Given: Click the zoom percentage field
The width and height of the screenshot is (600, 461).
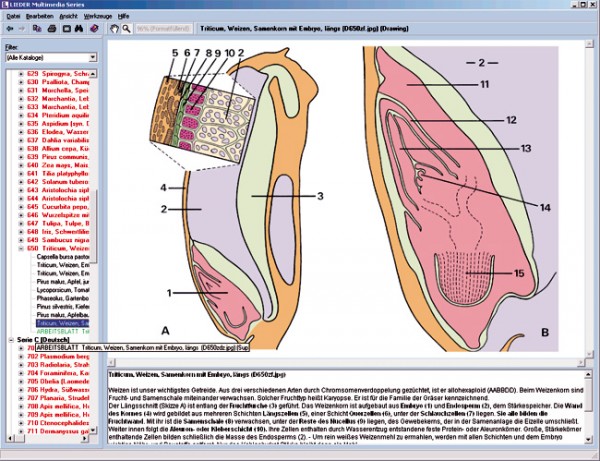Looking at the screenshot, I should [165, 30].
